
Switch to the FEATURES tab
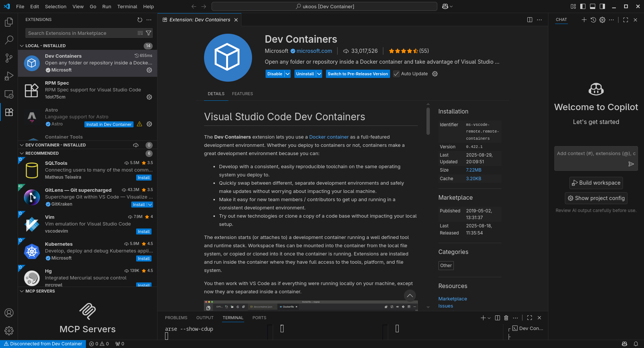pos(242,94)
